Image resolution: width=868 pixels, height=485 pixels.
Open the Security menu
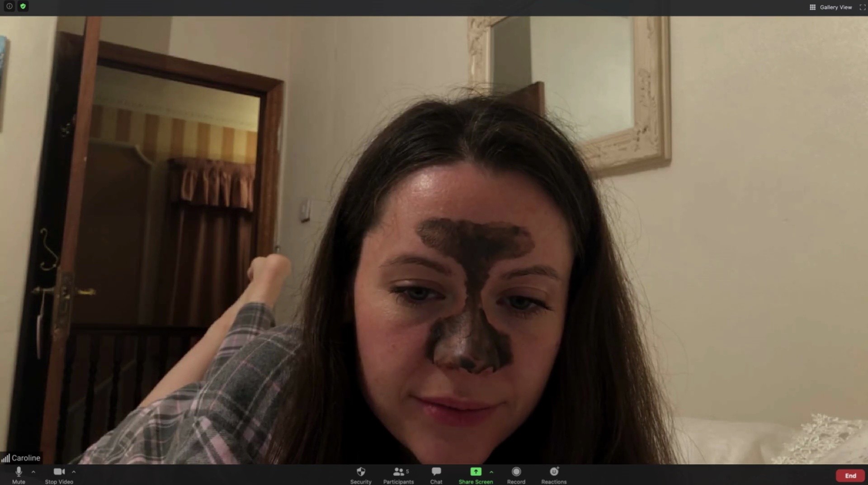click(x=361, y=475)
